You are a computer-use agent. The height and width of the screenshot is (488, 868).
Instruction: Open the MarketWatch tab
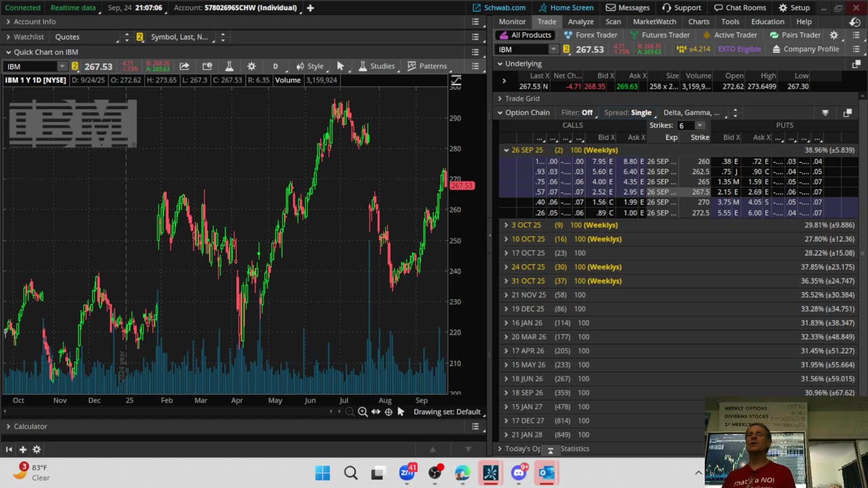[x=654, y=22]
